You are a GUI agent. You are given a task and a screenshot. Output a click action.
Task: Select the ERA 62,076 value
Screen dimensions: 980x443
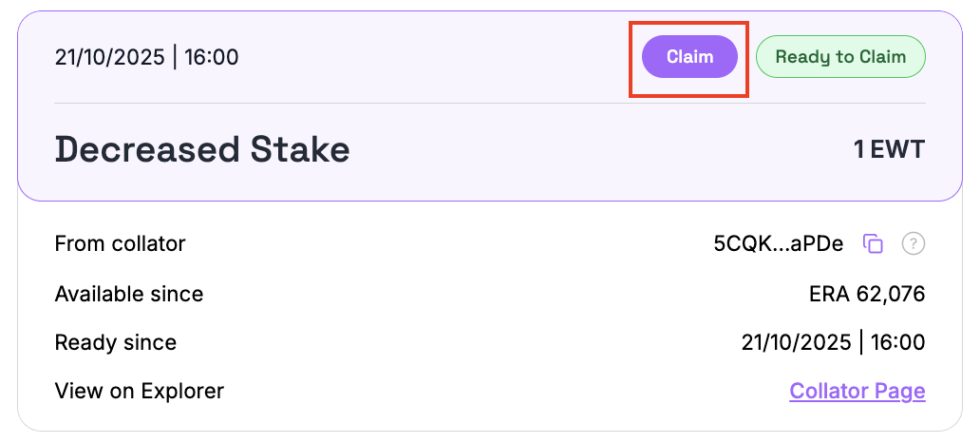point(865,294)
